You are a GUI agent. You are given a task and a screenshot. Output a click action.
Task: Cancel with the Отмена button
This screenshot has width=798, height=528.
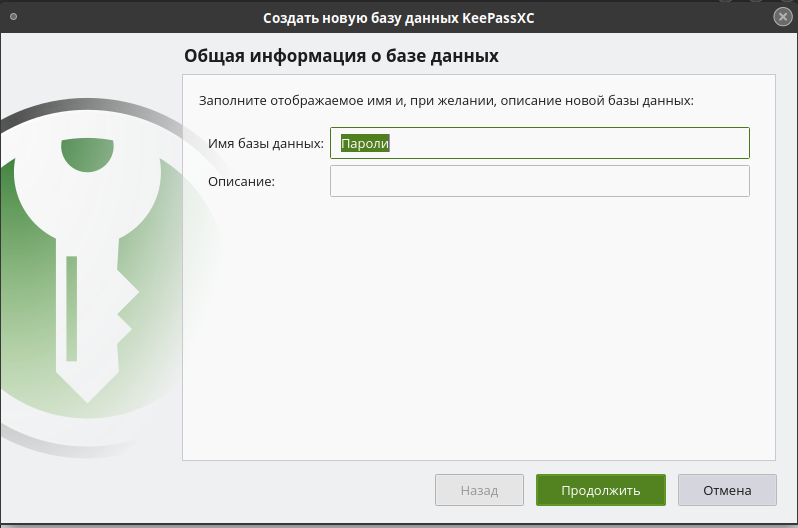[x=727, y=490]
